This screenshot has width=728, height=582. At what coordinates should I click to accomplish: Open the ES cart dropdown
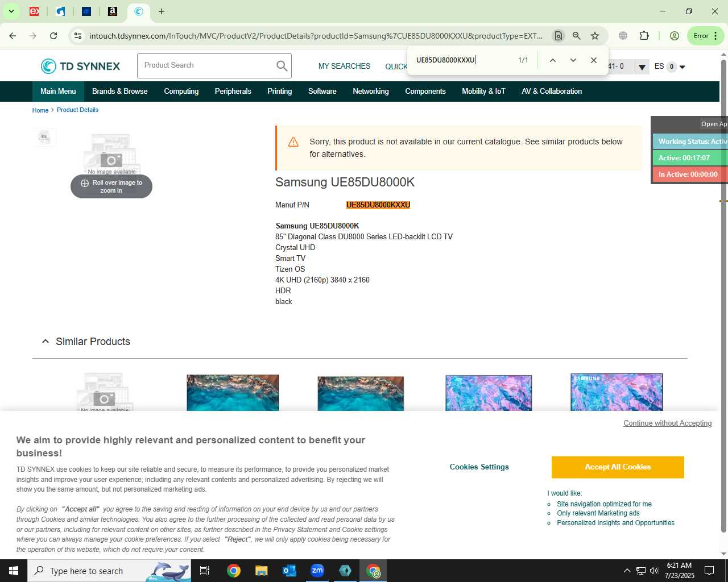point(670,67)
